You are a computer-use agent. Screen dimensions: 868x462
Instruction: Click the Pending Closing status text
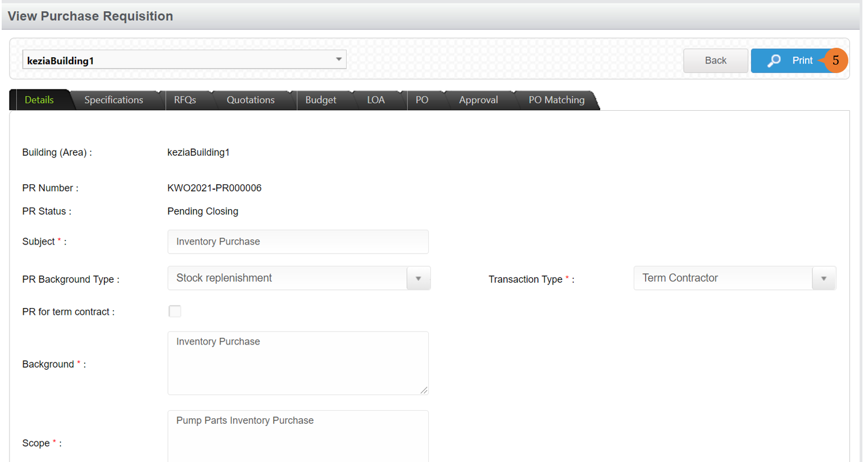point(203,211)
